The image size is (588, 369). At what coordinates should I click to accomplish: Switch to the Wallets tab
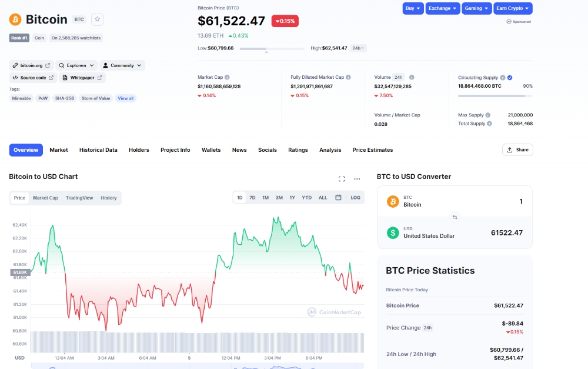(x=211, y=149)
